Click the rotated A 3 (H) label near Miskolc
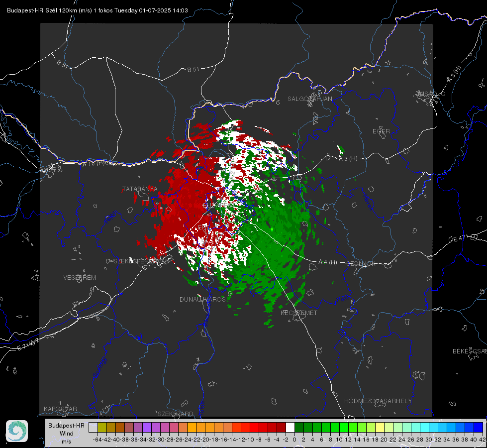Image resolution: width=487 pixels, height=448 pixels. [x=454, y=74]
